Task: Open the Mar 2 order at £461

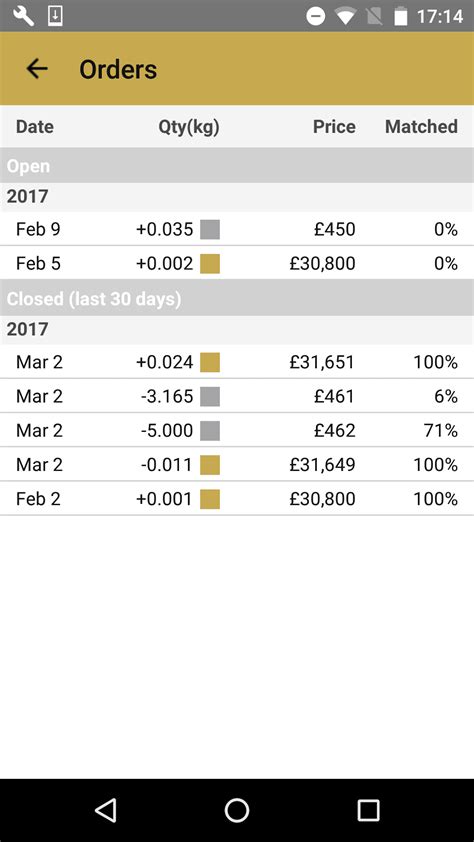Action: [237, 396]
